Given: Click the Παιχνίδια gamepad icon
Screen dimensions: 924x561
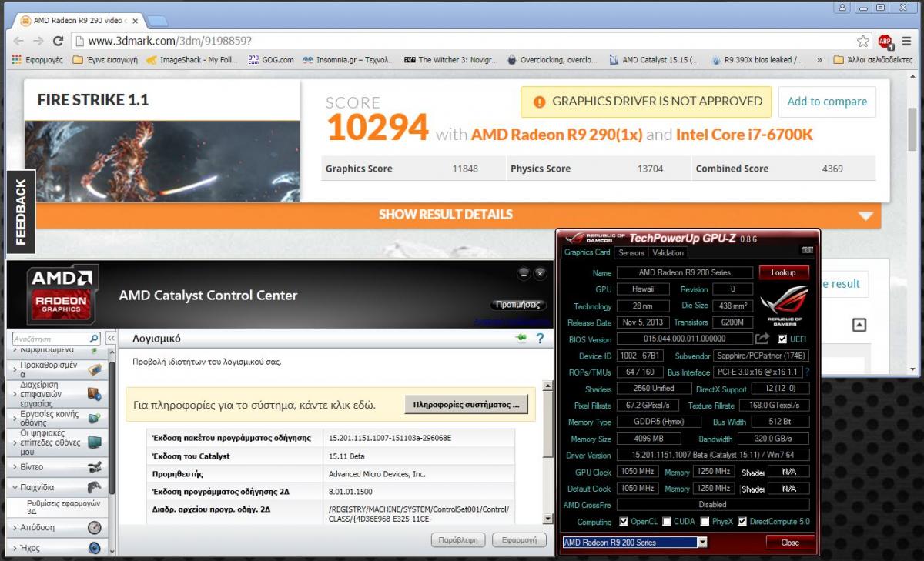Looking at the screenshot, I should [94, 487].
